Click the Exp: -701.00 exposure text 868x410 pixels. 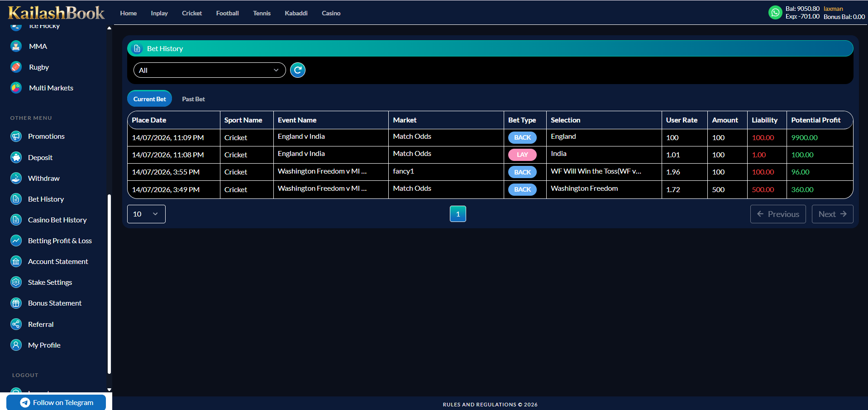(x=802, y=16)
